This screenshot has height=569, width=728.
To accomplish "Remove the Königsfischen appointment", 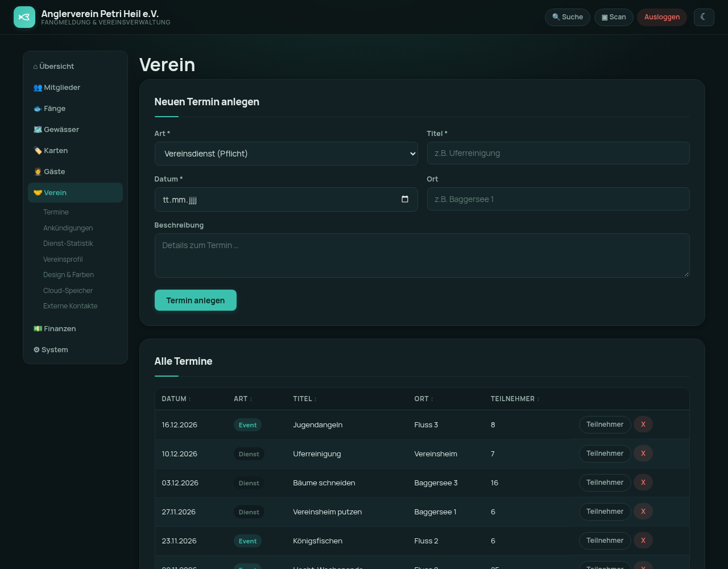I will 643,541.
